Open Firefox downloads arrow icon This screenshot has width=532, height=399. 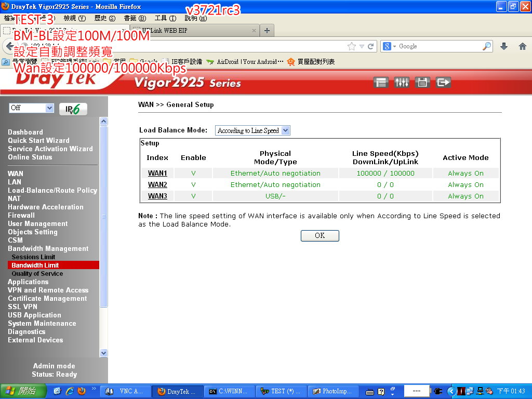click(x=504, y=46)
